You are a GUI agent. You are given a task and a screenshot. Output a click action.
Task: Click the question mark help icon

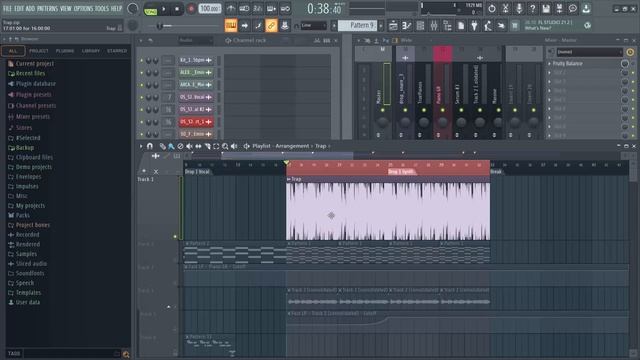pyautogui.click(x=532, y=9)
